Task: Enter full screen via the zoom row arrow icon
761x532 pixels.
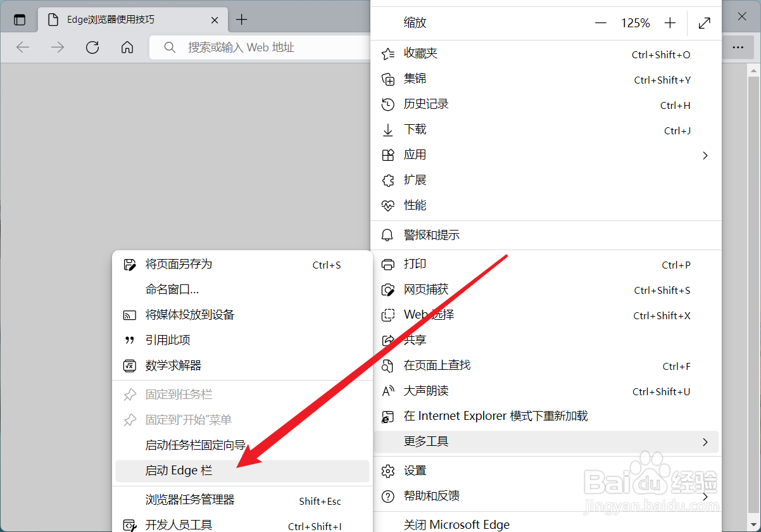Action: pos(704,23)
